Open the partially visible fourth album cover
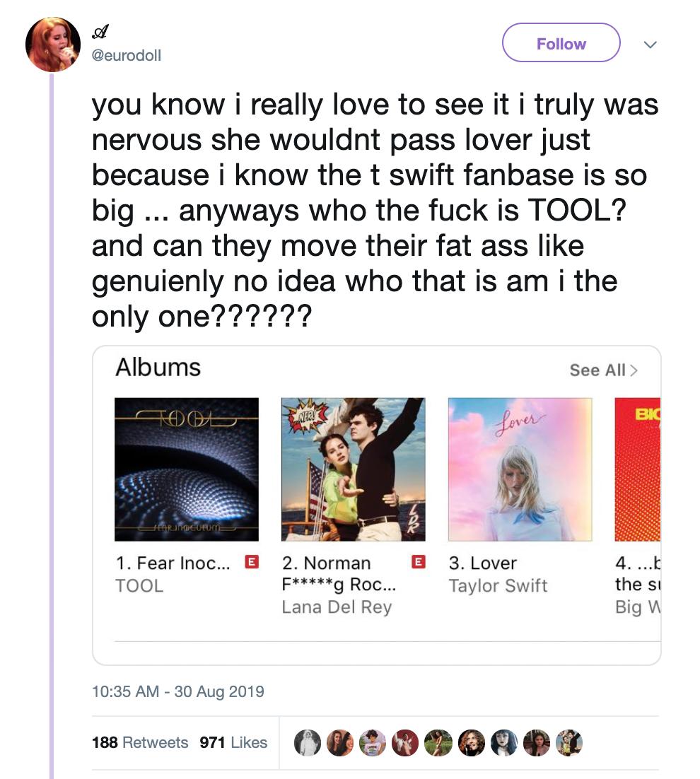Image resolution: width=700 pixels, height=779 pixels. pyautogui.click(x=638, y=469)
